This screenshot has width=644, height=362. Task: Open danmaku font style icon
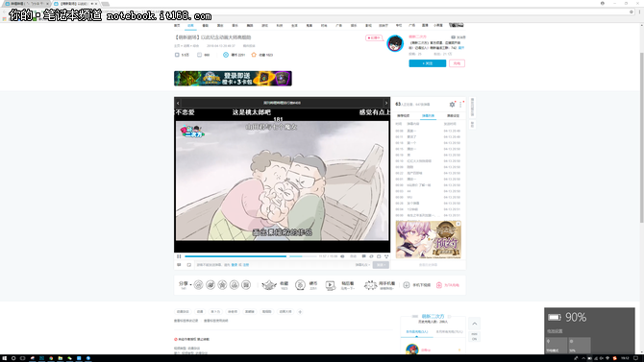189,265
